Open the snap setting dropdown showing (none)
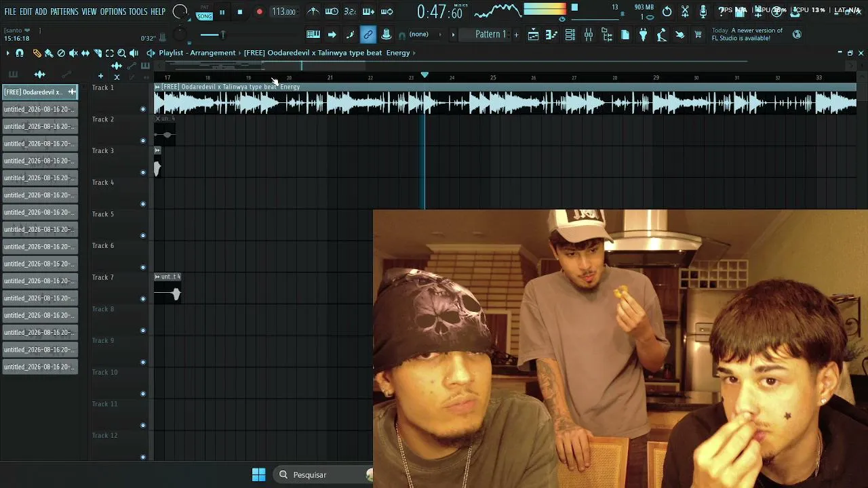 click(425, 35)
